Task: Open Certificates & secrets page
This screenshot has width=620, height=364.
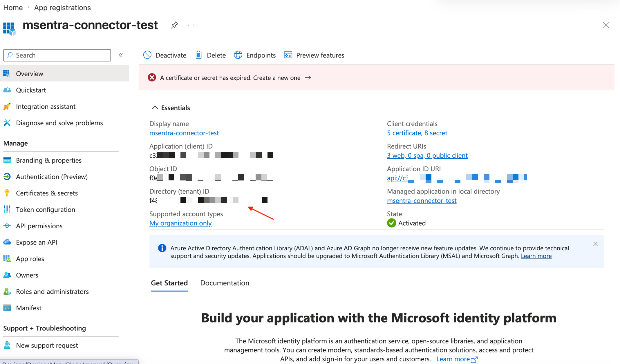Action: 47,193
